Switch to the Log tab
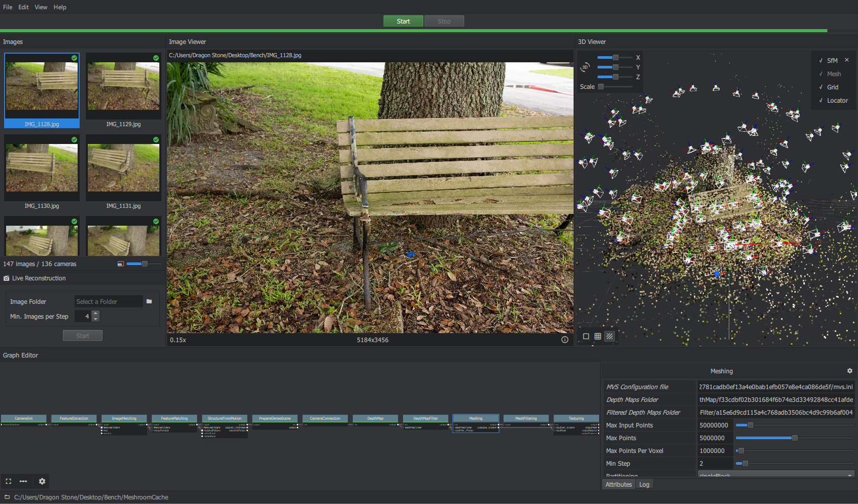 644,485
